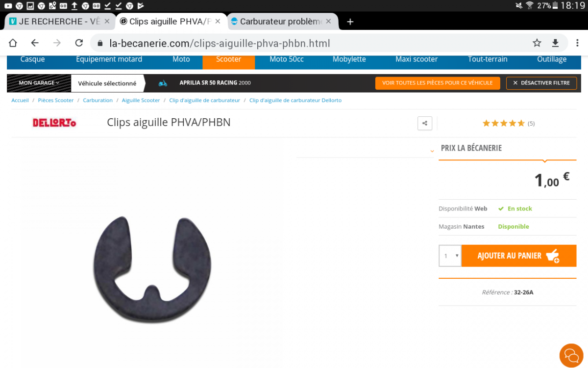Screen dimensions: 588x368
Task: Tap the download page icon
Action: tap(555, 43)
